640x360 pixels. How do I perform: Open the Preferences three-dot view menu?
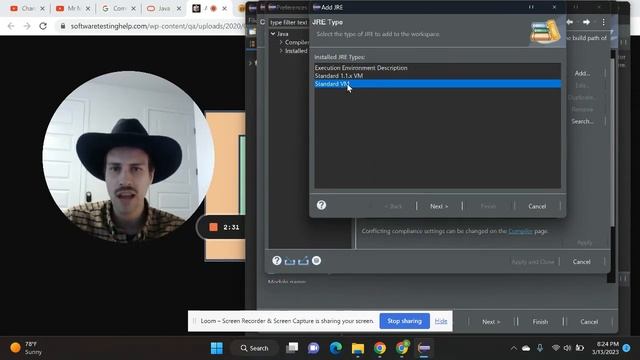tap(603, 22)
